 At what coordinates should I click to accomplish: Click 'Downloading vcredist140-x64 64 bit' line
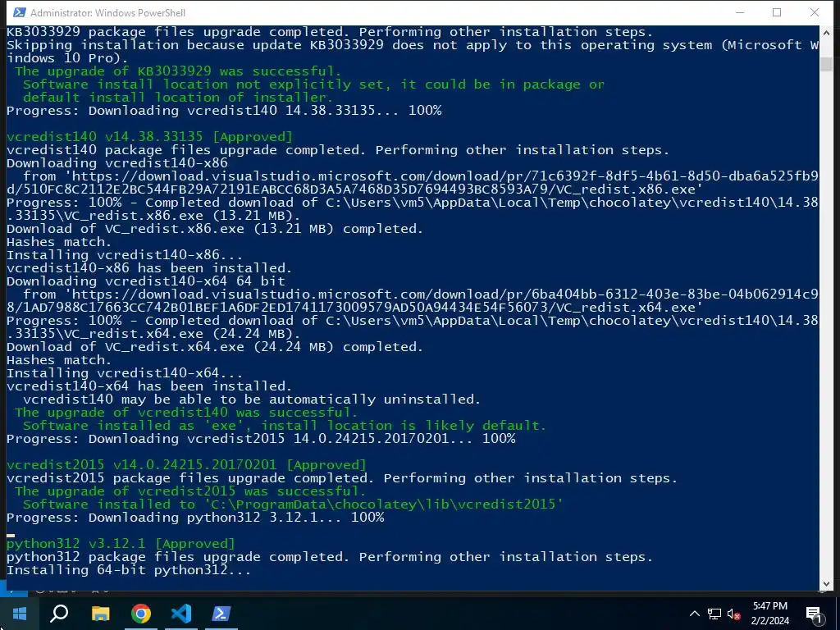tap(146, 281)
